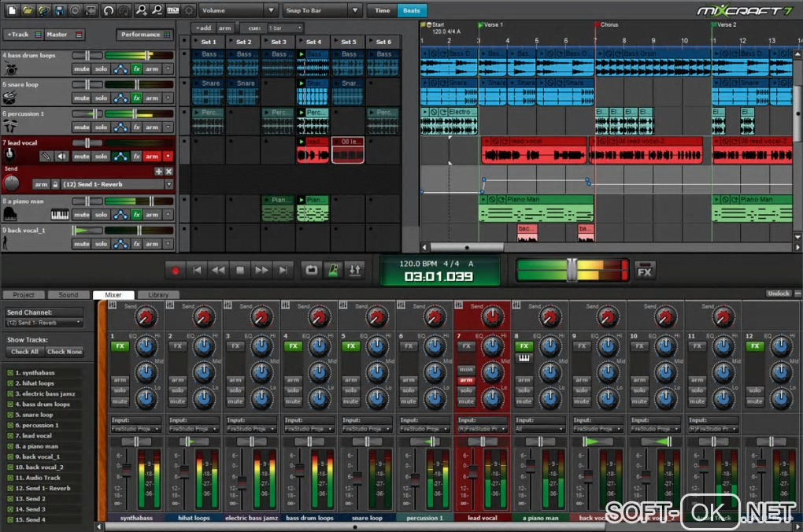Open the Project tab

pos(24,294)
